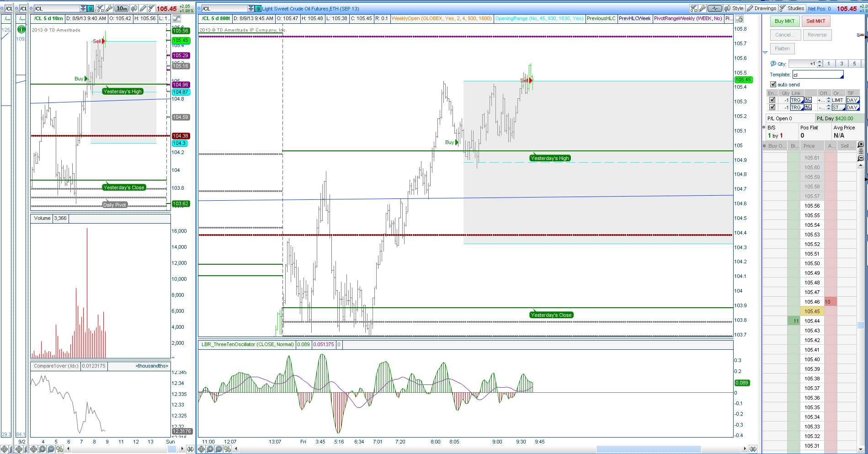Click price 105.46 row in the ladder
868x454 pixels.
812,302
